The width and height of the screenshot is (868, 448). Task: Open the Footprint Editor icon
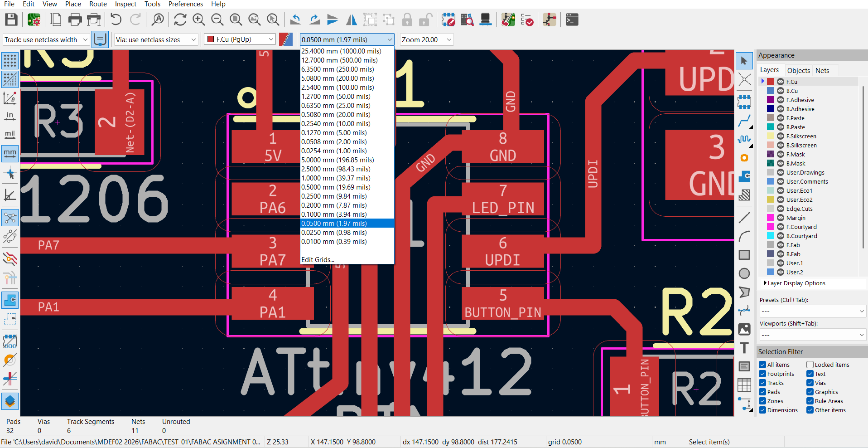click(x=448, y=19)
